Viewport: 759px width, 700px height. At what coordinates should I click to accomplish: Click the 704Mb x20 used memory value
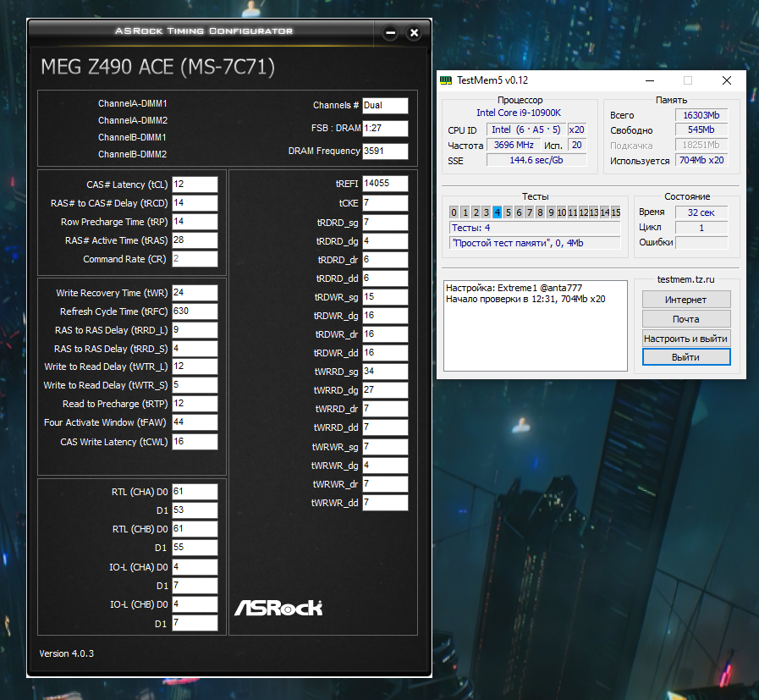click(x=701, y=160)
